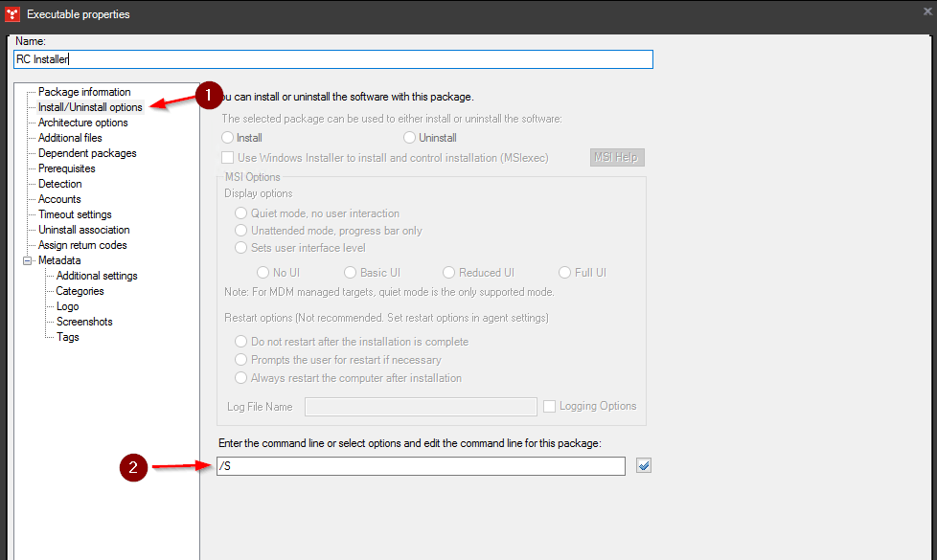Toggle the Logging Options checkbox
The height and width of the screenshot is (560, 937).
(x=550, y=406)
